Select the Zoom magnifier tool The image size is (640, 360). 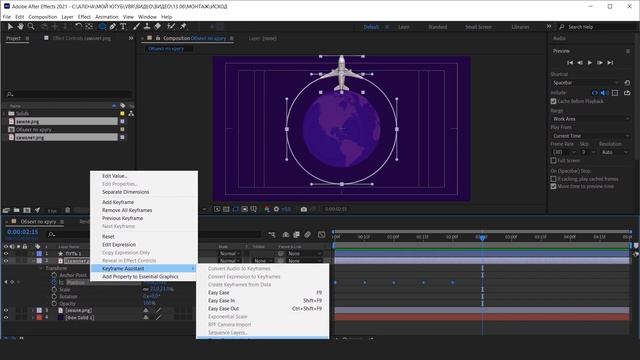click(31, 27)
